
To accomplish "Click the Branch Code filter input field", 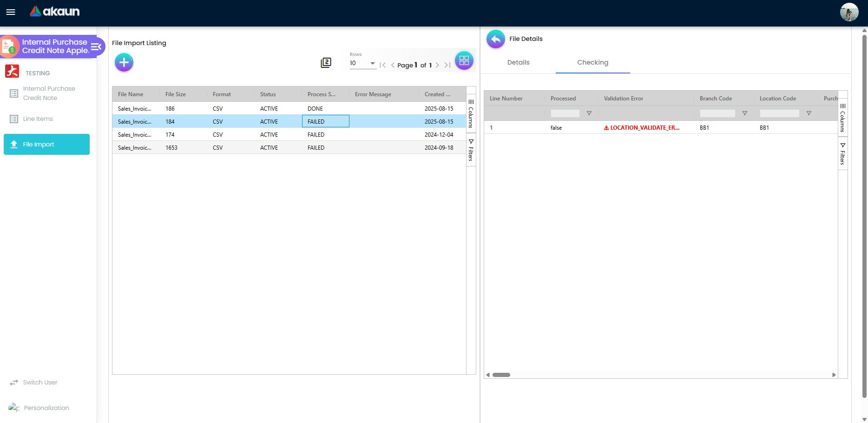I will (x=717, y=113).
